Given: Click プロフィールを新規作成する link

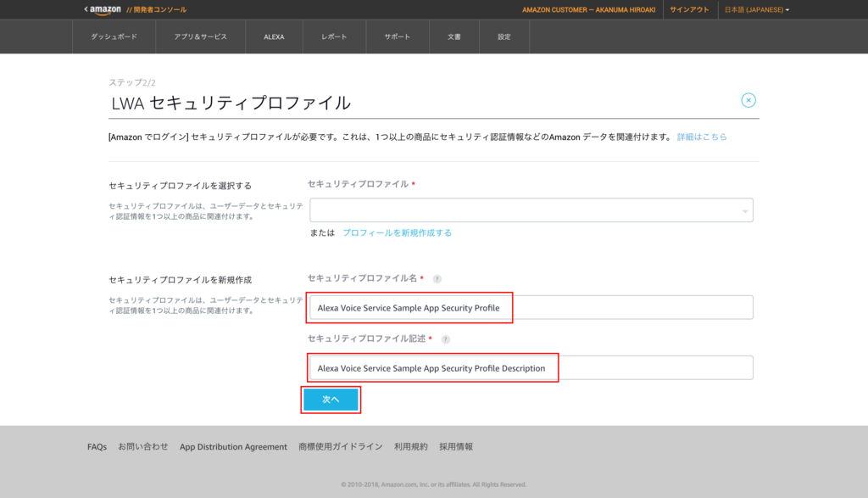Looking at the screenshot, I should 397,232.
